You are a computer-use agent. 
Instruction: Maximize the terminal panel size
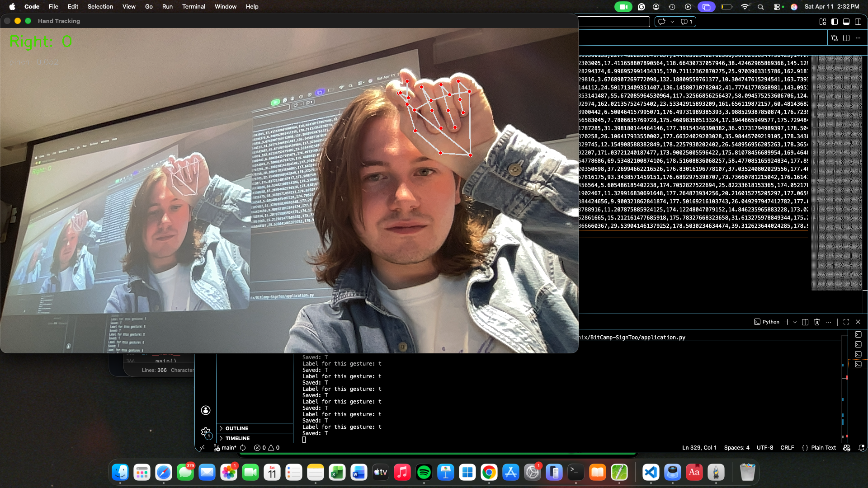[846, 322]
